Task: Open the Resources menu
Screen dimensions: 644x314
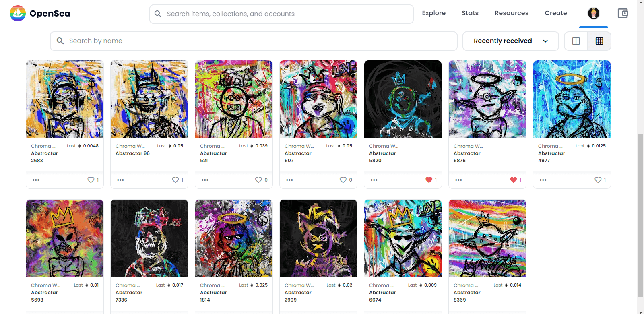Action: pyautogui.click(x=511, y=13)
